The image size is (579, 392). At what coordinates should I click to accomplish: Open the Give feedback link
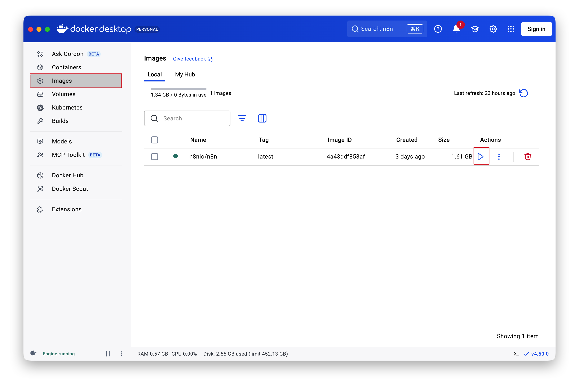(189, 59)
